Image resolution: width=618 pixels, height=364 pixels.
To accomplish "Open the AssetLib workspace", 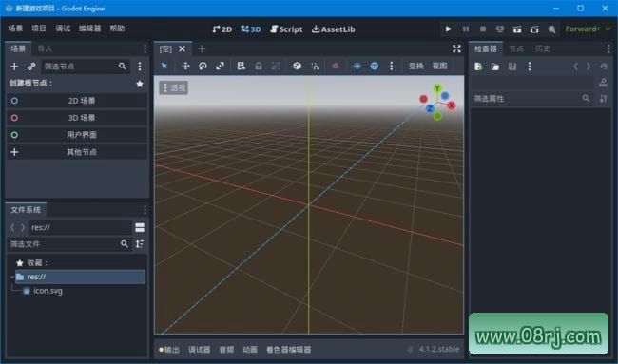I will [x=334, y=29].
